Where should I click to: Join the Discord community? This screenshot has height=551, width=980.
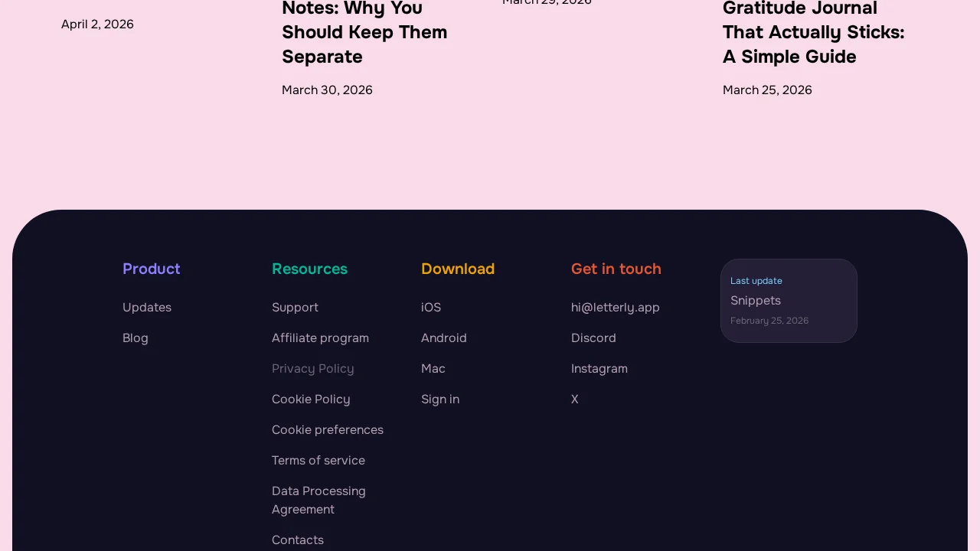coord(593,337)
